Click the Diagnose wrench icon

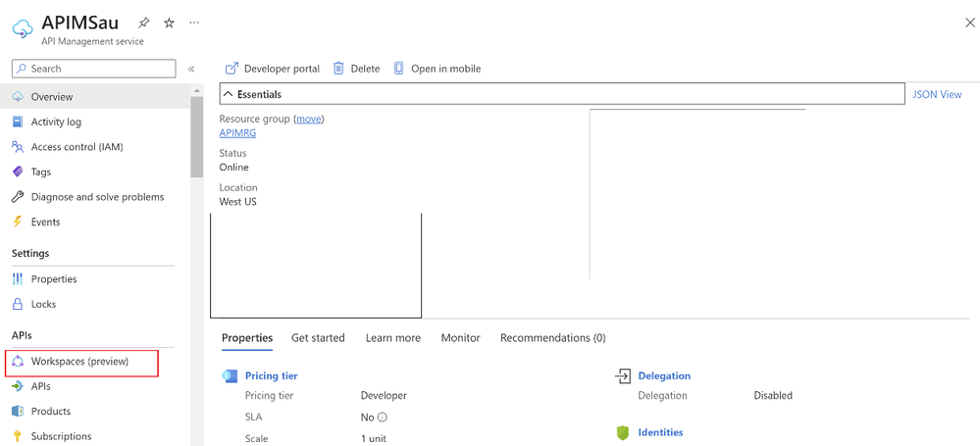(x=18, y=197)
